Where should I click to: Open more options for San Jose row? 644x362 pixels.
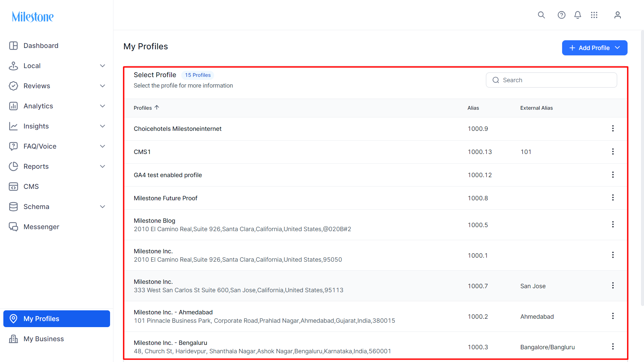(613, 286)
